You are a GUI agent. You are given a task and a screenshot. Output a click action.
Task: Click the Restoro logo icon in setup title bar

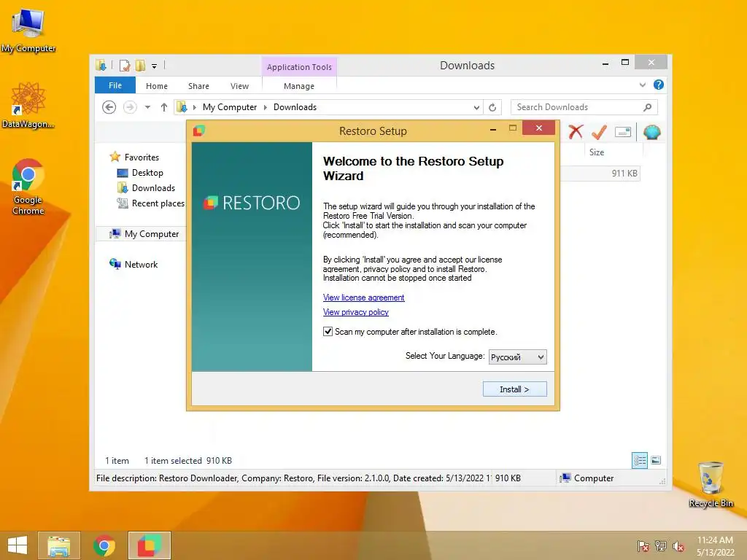(199, 131)
